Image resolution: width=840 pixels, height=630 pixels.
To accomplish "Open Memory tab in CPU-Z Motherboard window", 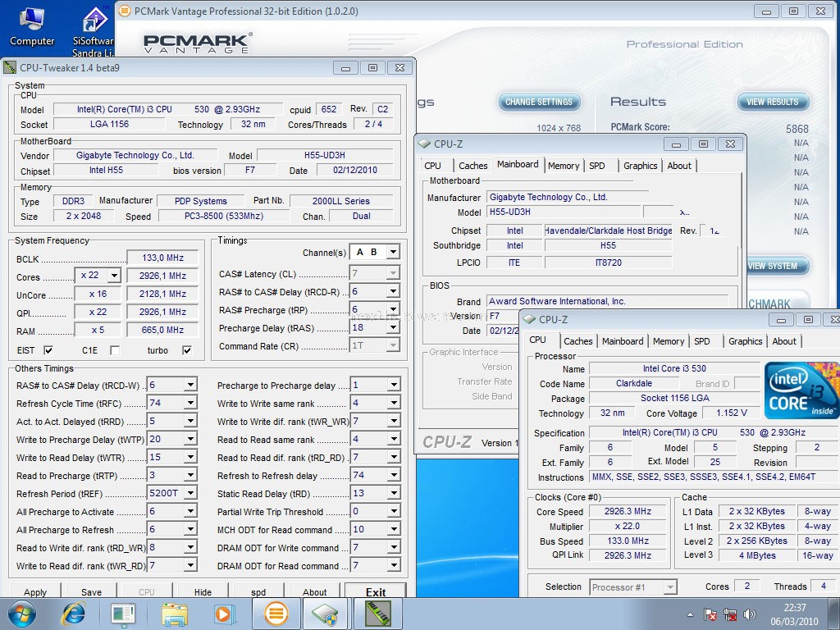I will (564, 166).
